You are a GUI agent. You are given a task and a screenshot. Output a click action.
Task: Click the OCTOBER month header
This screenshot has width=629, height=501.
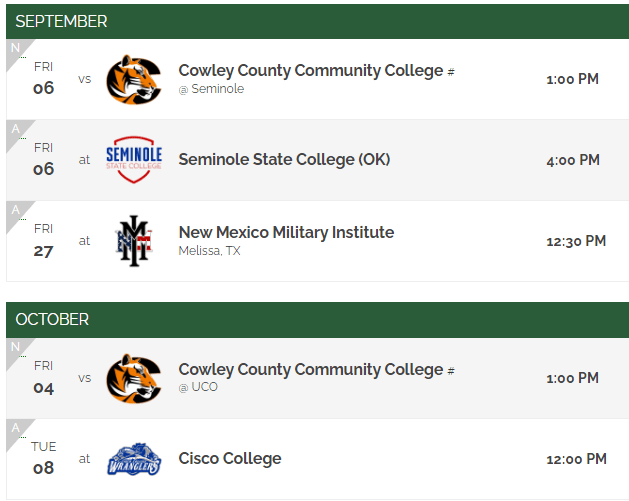pos(52,319)
